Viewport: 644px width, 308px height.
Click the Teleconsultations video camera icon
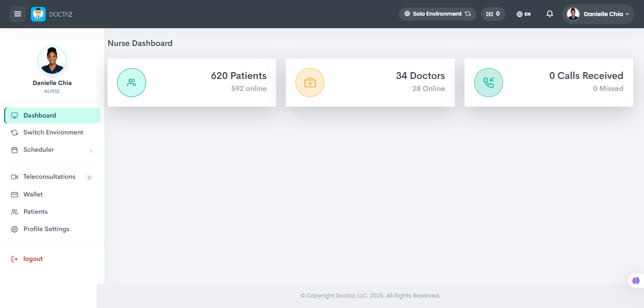point(14,177)
